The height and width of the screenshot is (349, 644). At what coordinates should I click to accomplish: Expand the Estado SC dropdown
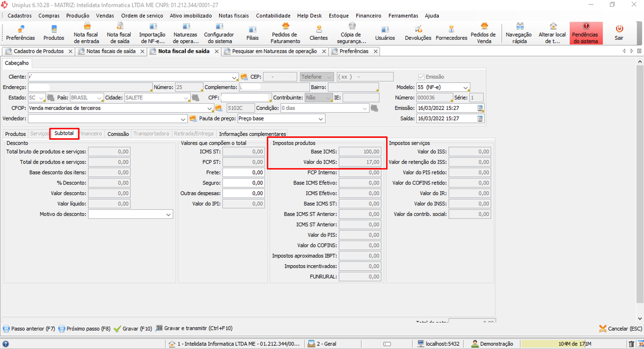pyautogui.click(x=41, y=98)
